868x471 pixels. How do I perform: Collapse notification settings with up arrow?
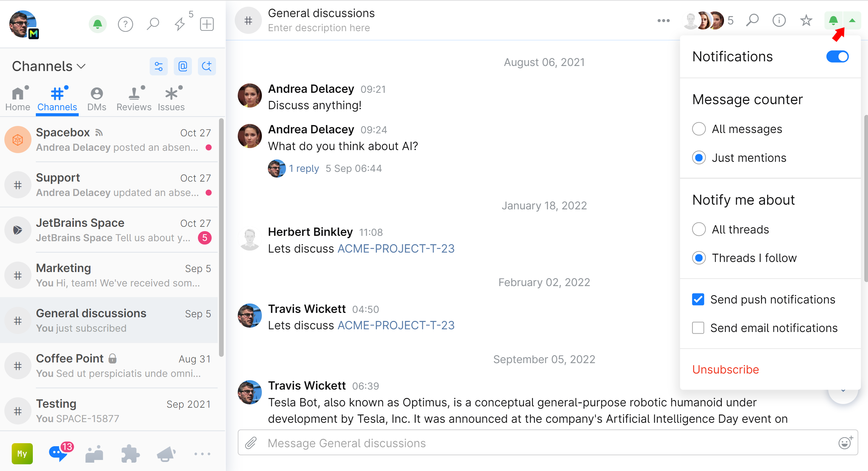[x=852, y=20]
